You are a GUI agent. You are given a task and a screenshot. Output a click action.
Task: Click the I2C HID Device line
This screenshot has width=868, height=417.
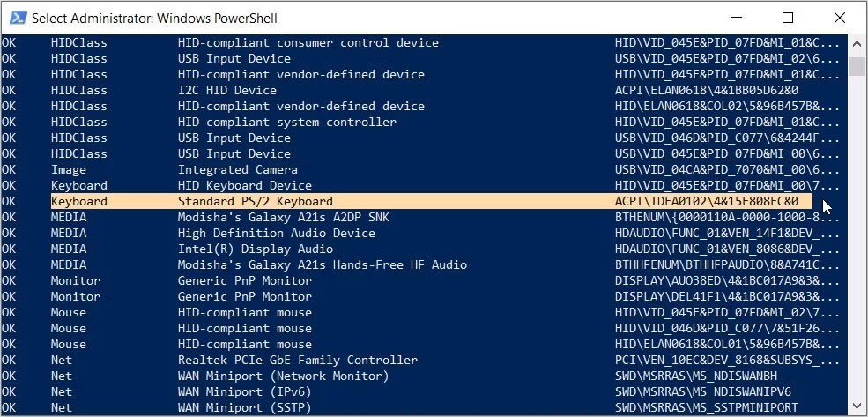point(226,90)
